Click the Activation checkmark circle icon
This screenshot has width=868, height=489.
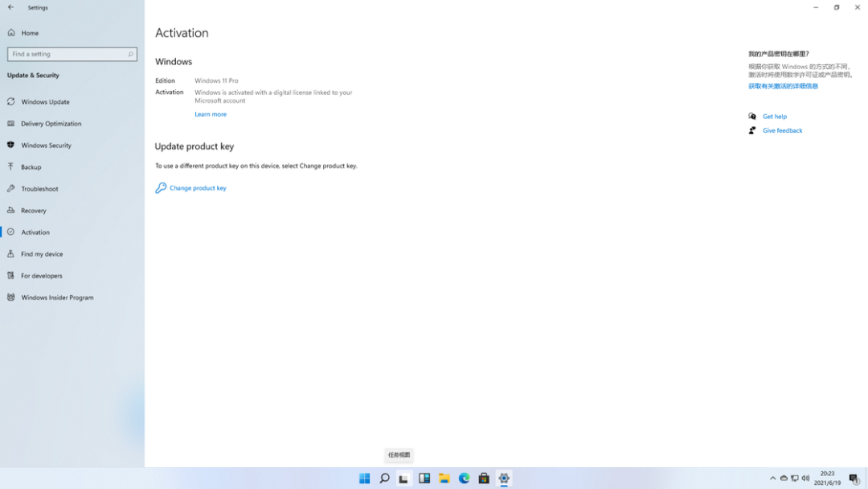click(10, 232)
